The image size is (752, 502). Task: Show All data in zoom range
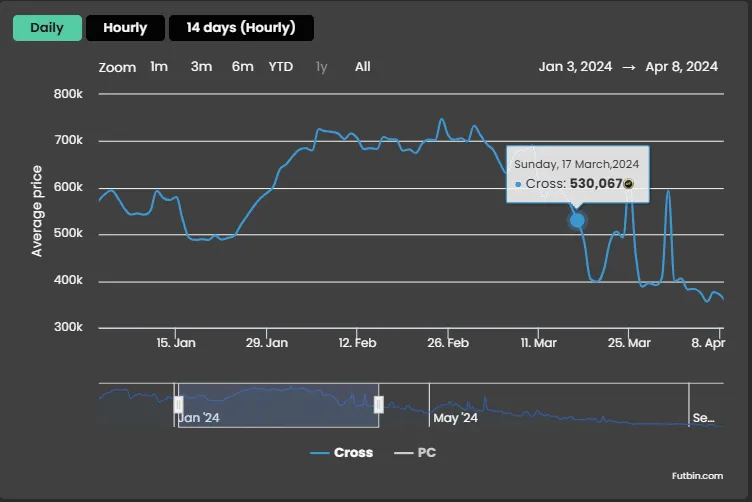[x=363, y=67]
